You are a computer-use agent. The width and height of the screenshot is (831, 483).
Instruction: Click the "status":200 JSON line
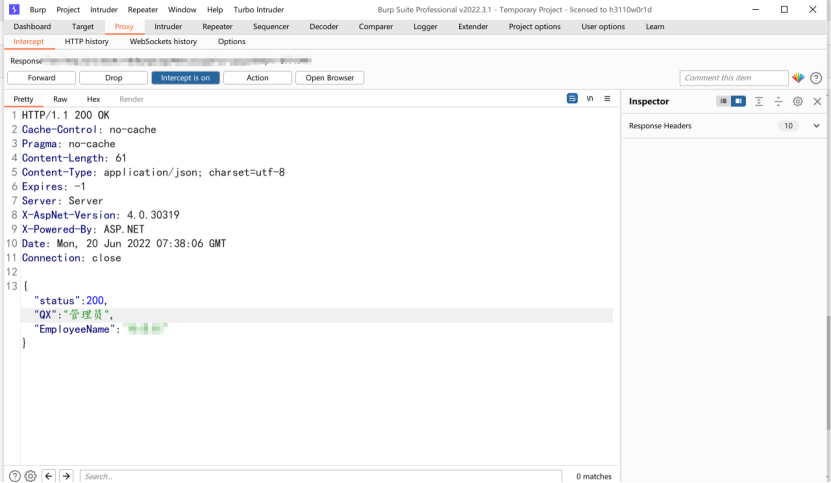click(71, 301)
